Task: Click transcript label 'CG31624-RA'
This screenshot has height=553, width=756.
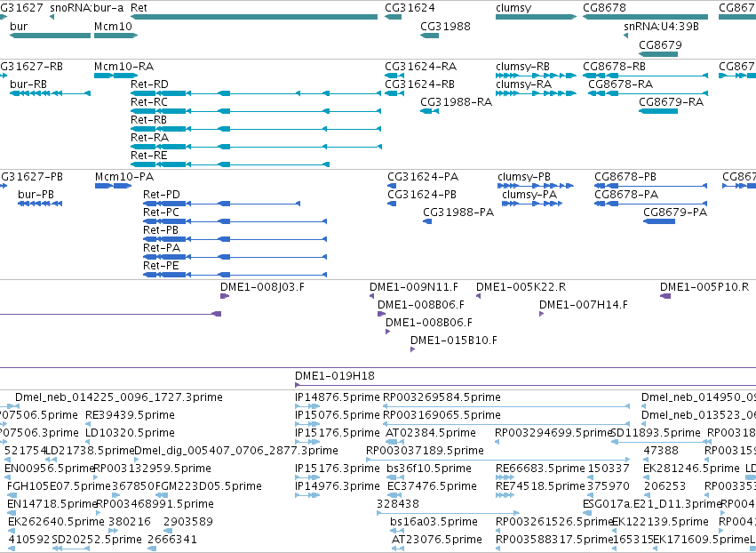Action: click(420, 66)
